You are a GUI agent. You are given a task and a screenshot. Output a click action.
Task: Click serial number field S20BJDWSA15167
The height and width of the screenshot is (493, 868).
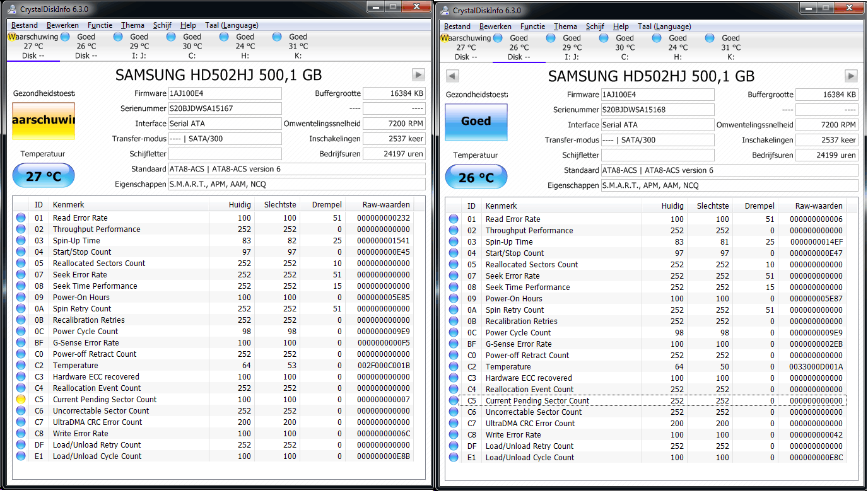pos(225,108)
